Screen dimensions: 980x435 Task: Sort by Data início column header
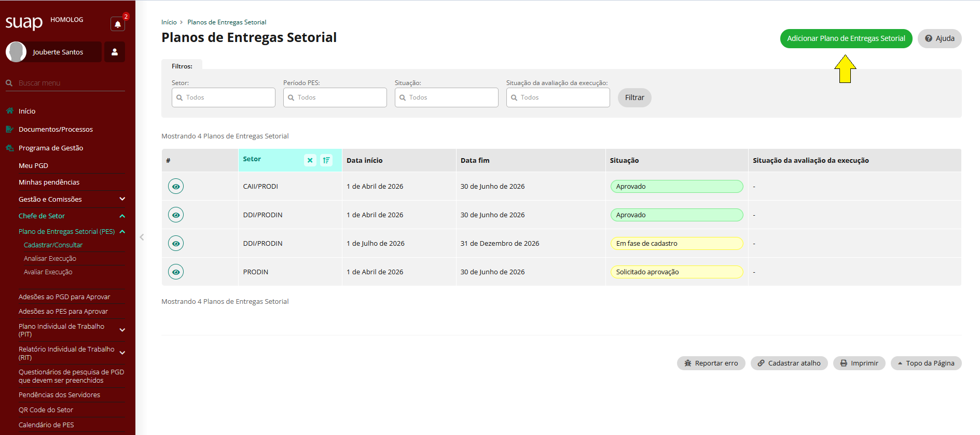365,160
